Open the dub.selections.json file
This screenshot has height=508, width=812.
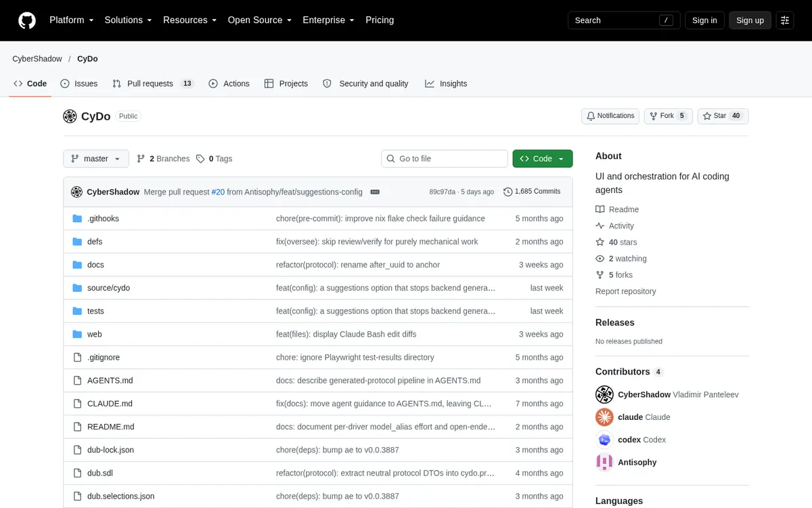[x=121, y=496]
